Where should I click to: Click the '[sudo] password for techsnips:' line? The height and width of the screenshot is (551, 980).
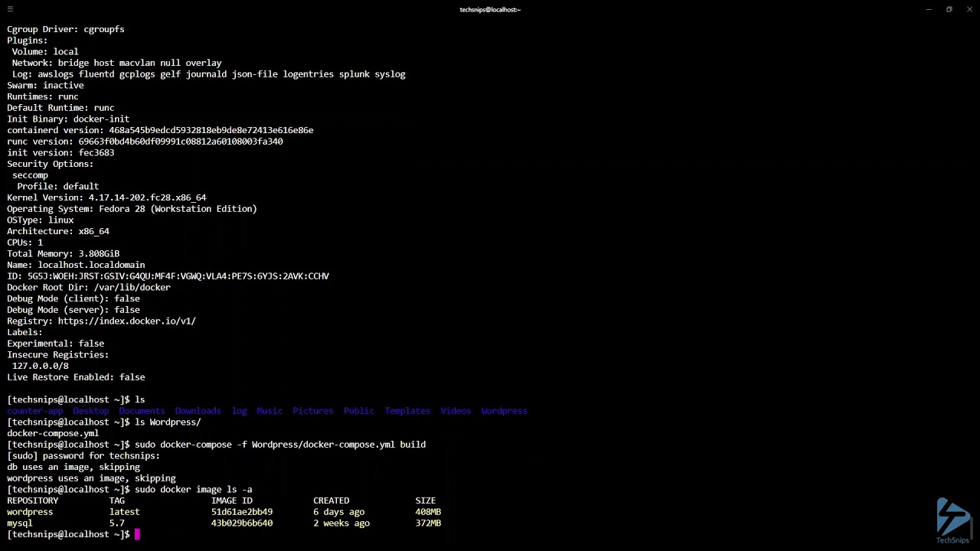83,456
